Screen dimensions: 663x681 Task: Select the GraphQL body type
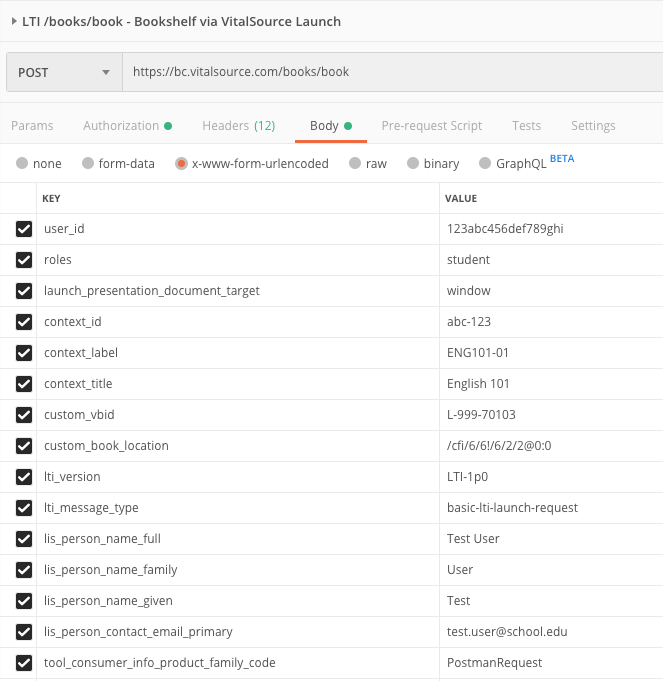(x=485, y=163)
